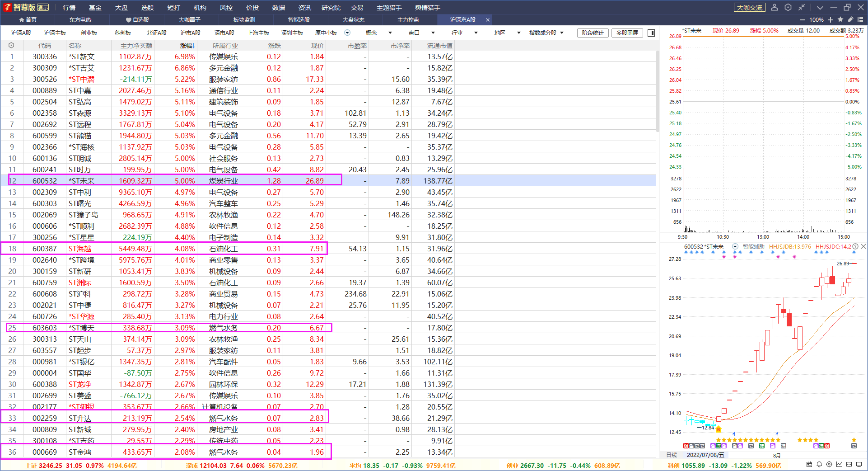Sort by the 主力净买额 column header

point(136,46)
